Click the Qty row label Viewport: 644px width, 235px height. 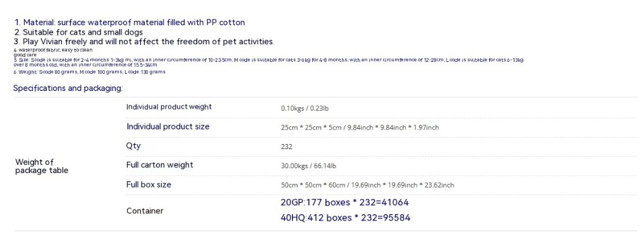133,146
